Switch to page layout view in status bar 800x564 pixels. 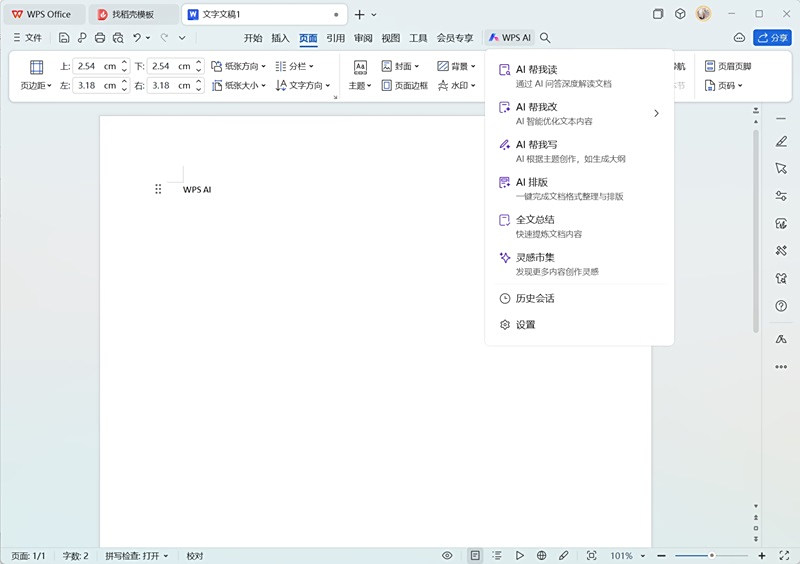[475, 555]
